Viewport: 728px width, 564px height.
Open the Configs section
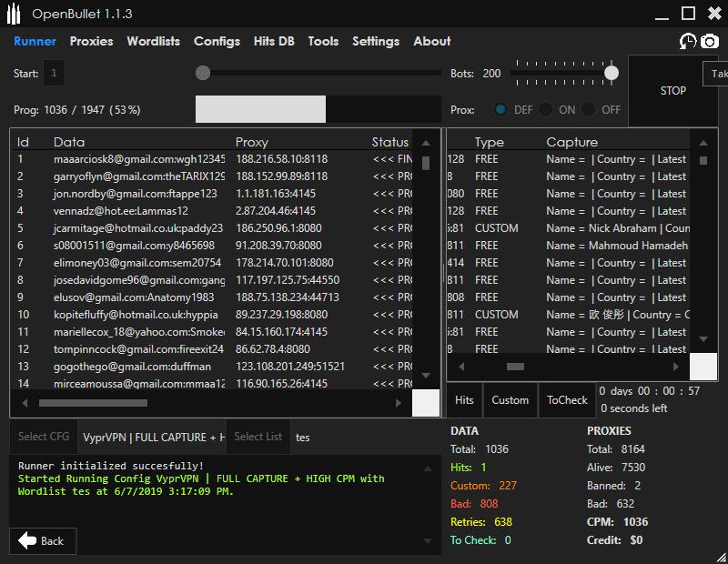[x=217, y=41]
